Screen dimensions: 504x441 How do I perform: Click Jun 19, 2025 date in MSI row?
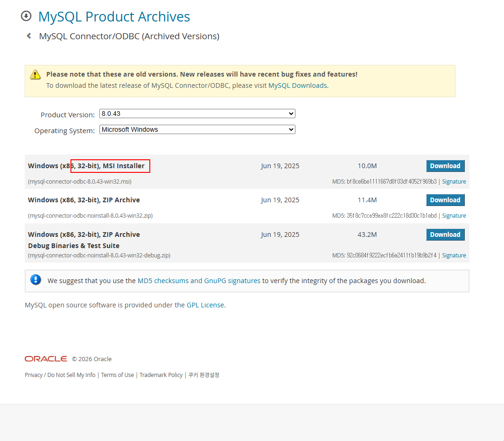(280, 166)
